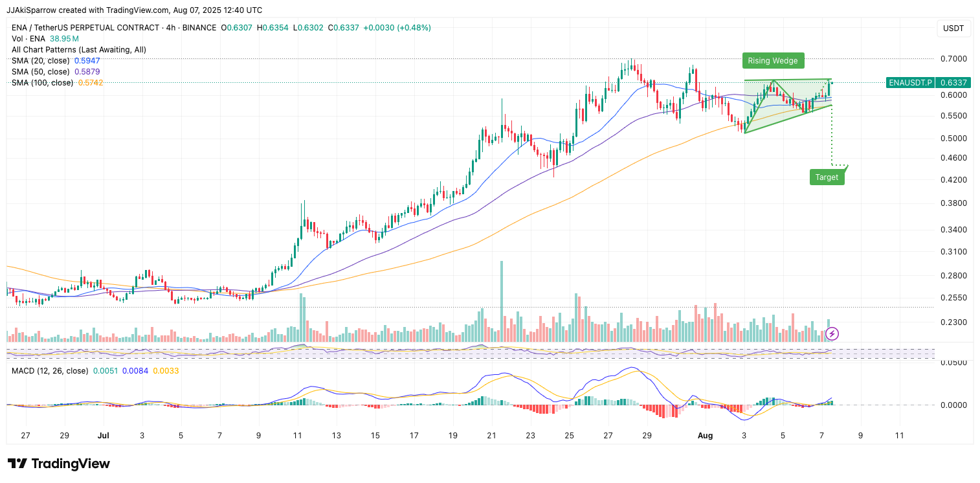Click the Rising Wedge pattern label

coord(774,61)
